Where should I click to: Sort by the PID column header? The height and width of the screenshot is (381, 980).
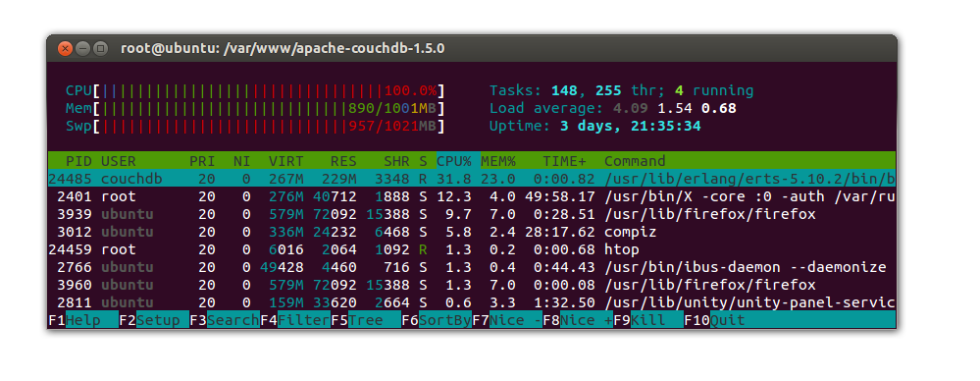(x=78, y=161)
